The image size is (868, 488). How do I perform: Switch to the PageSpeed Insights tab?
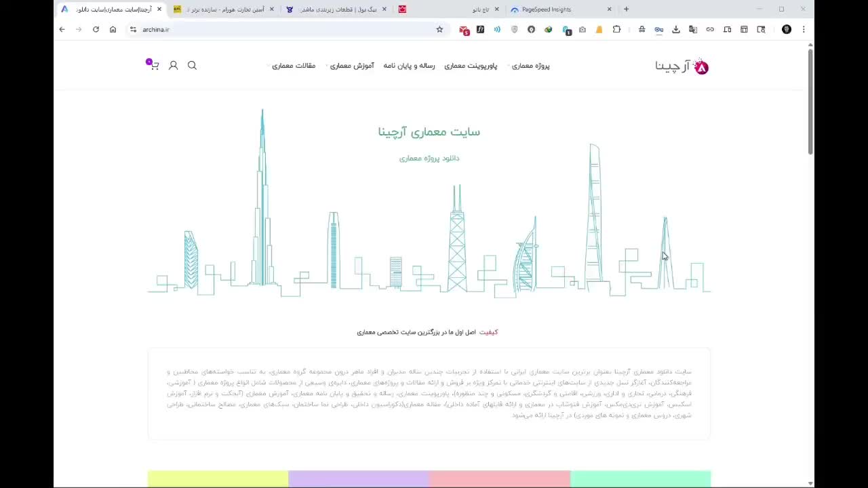click(x=546, y=9)
